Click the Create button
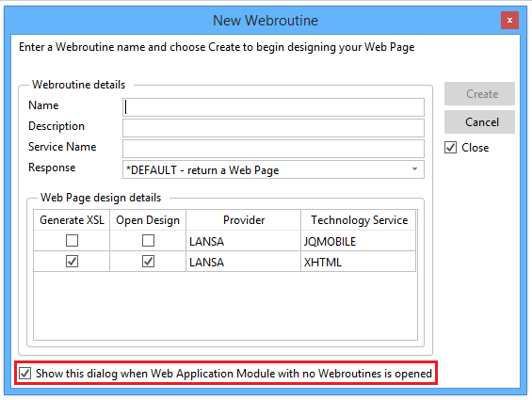 (479, 93)
